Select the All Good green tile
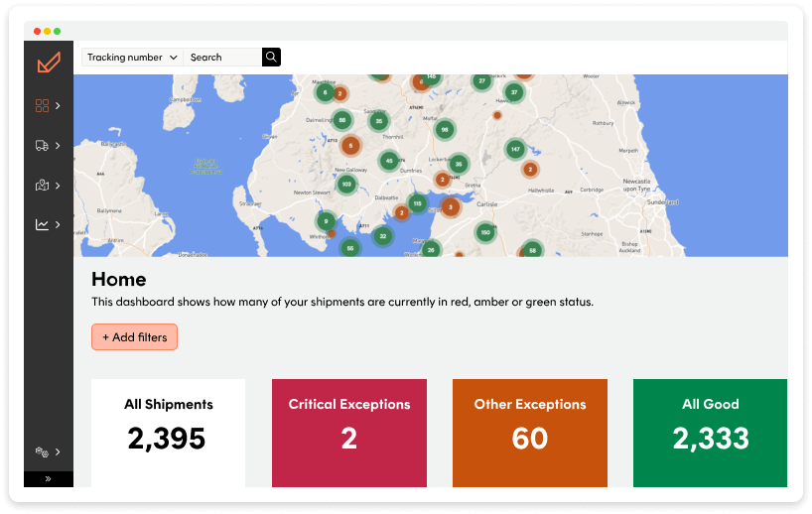 tap(711, 433)
